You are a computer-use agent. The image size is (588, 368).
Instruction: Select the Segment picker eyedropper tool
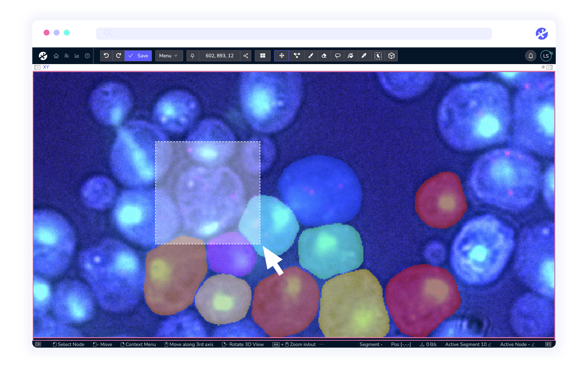(x=364, y=56)
